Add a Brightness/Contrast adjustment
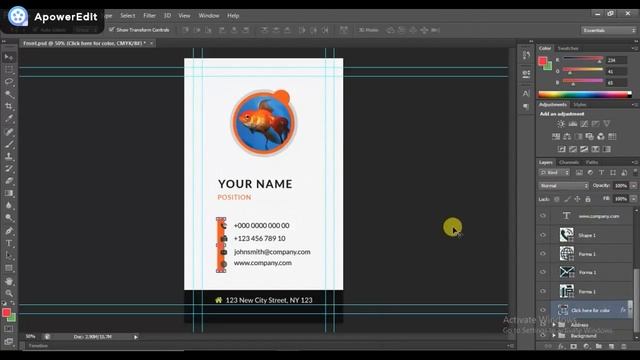The image size is (640, 360). click(x=561, y=124)
